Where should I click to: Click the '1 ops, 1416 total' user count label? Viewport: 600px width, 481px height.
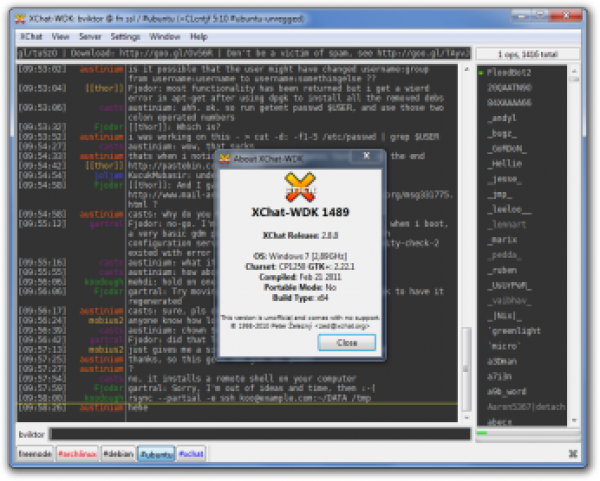click(x=528, y=54)
